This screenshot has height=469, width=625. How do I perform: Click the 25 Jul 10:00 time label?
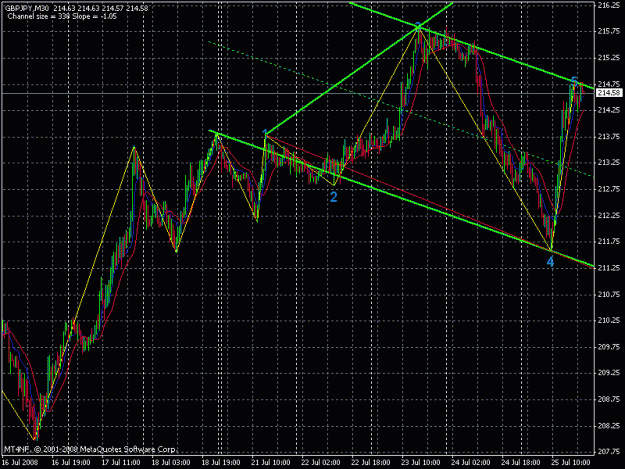571,462
